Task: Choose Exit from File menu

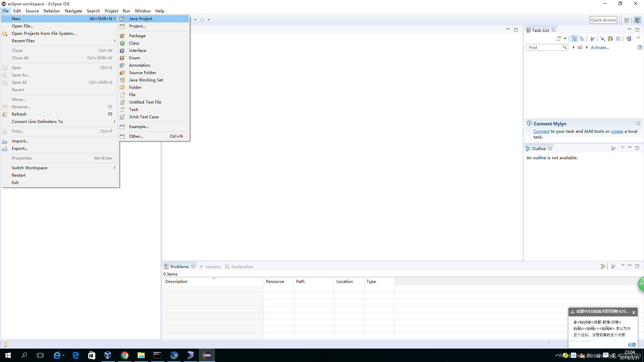Action: [60, 183]
